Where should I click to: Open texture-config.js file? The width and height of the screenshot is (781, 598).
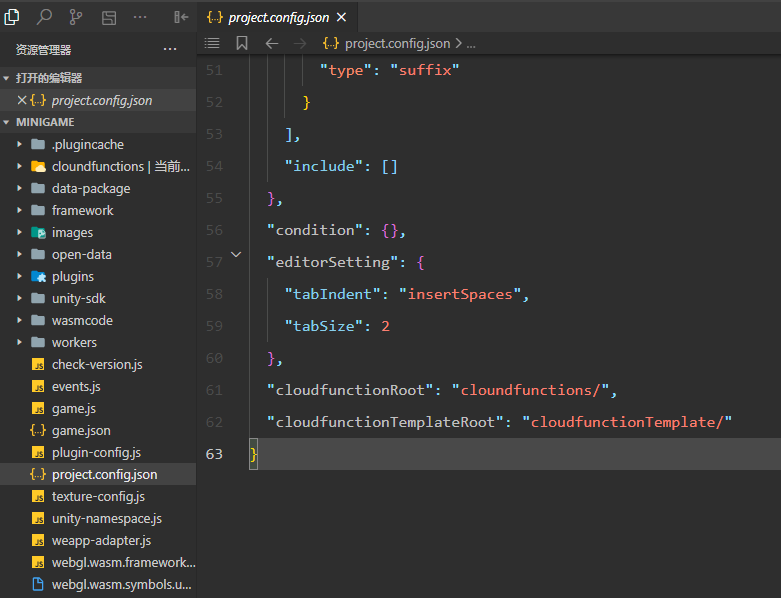tap(98, 496)
